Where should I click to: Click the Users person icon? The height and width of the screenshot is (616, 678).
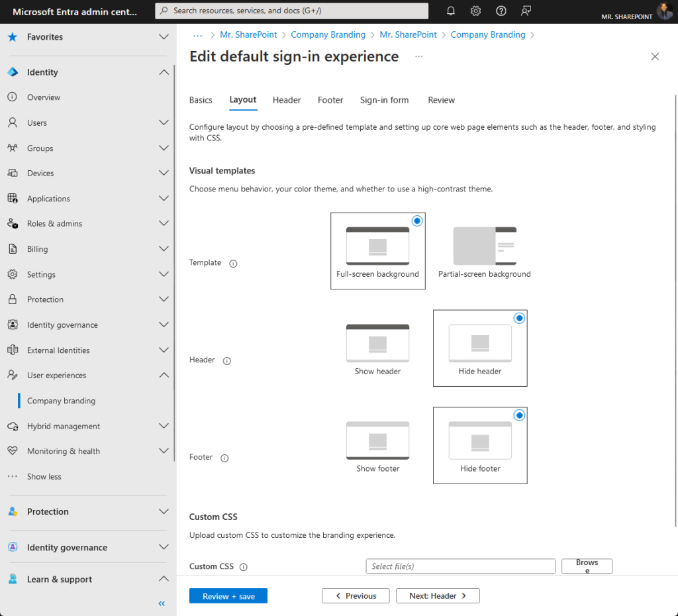click(x=13, y=123)
